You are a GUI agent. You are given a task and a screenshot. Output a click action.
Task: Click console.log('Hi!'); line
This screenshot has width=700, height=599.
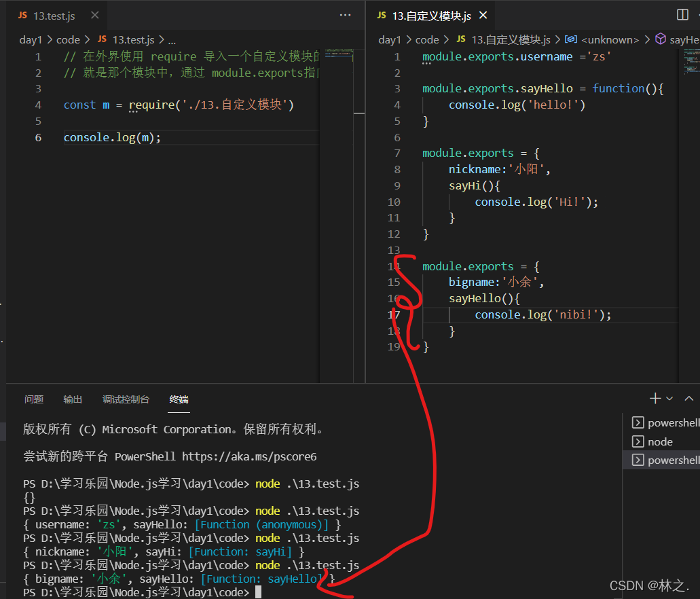[x=536, y=202]
